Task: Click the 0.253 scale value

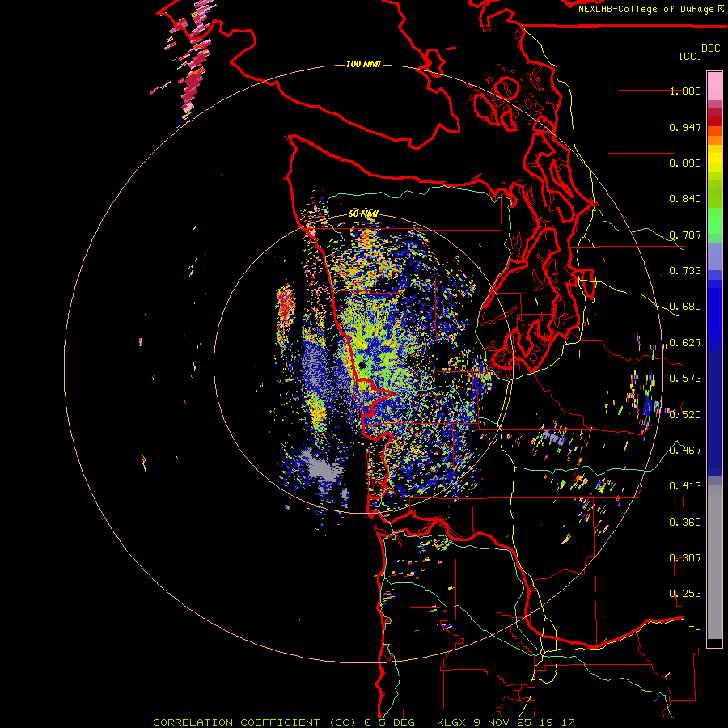Action: click(685, 594)
